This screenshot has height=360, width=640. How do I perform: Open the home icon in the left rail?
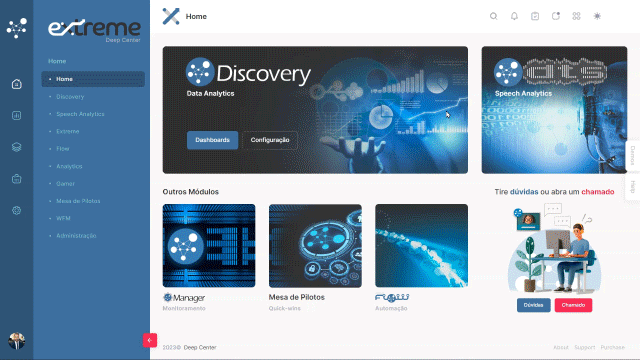point(17,84)
